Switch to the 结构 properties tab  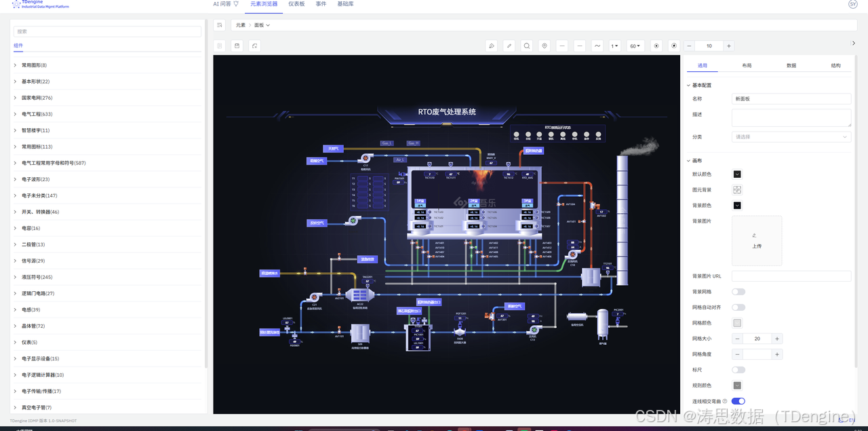pos(835,66)
